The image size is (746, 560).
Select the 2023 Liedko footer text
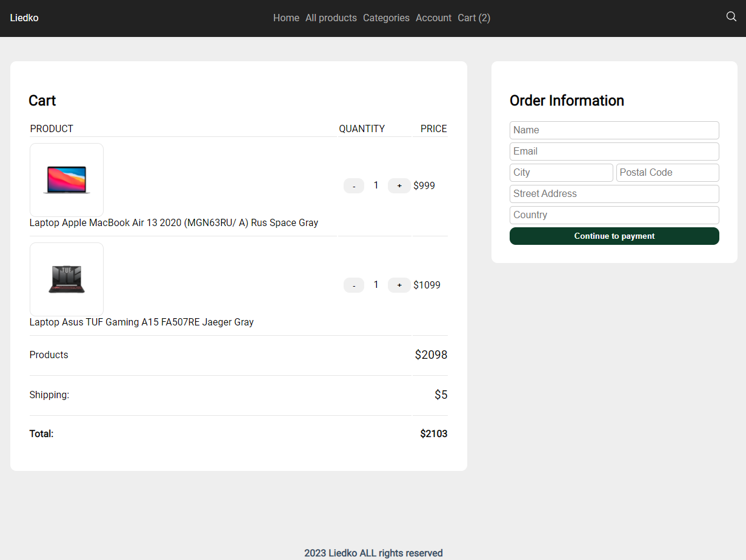tap(373, 553)
